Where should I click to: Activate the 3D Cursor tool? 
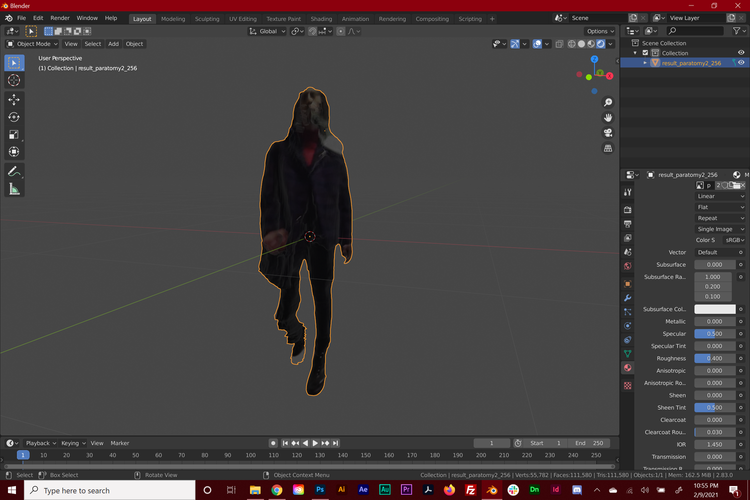point(14,80)
